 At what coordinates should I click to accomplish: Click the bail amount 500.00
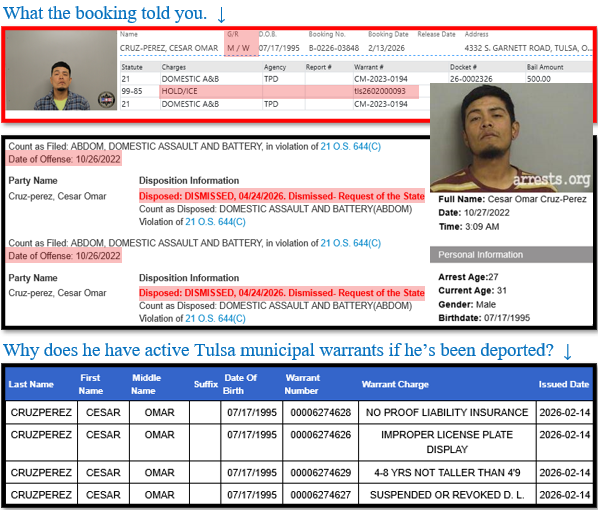pyautogui.click(x=539, y=79)
